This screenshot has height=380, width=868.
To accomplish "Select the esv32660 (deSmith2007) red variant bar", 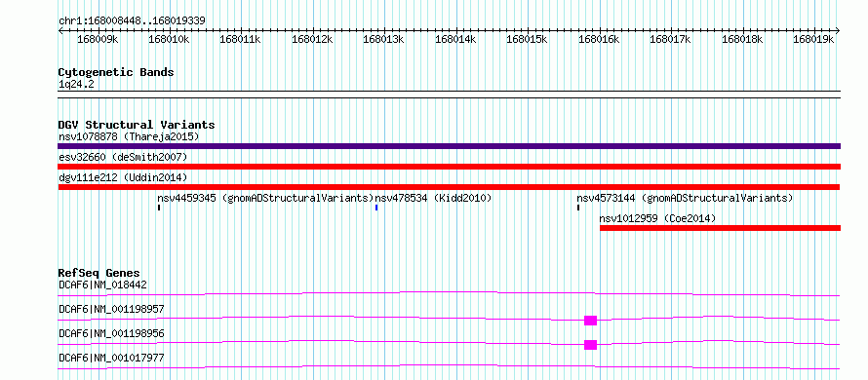I will [449, 167].
